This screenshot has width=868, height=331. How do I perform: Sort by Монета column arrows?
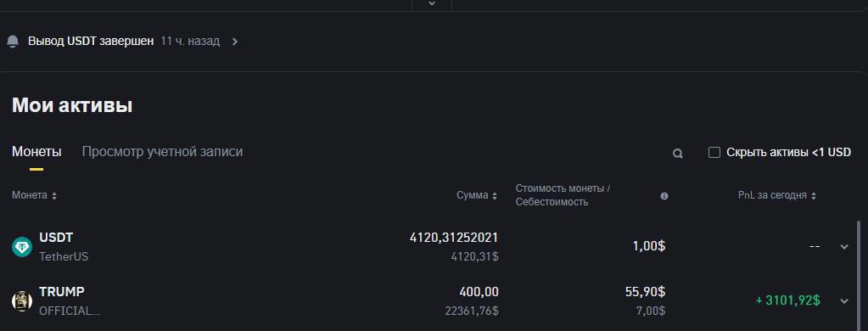[x=54, y=196]
